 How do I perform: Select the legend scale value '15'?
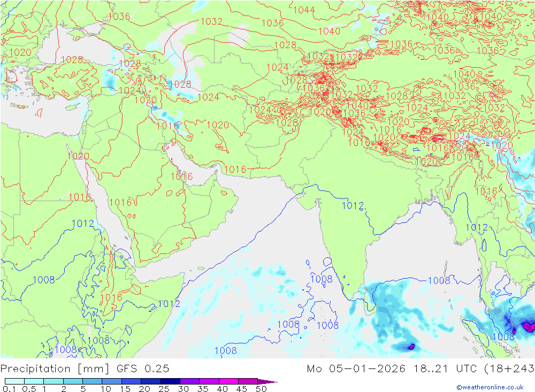125,389
